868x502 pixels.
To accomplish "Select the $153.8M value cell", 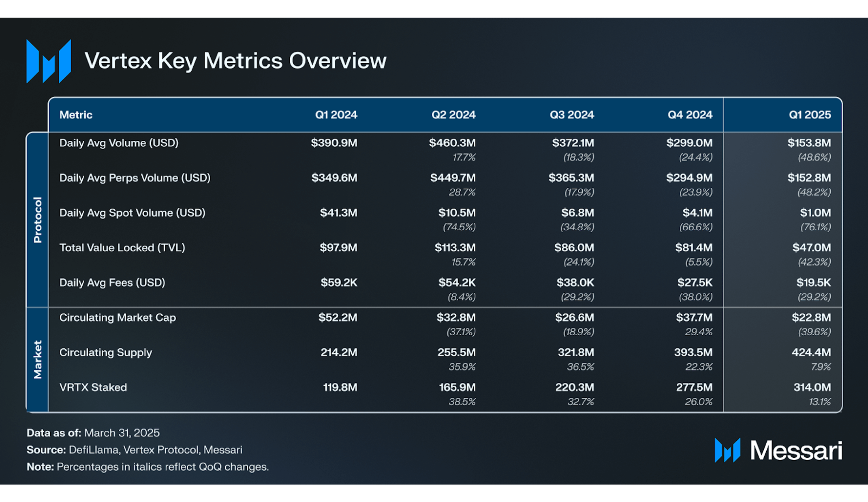I will coord(809,143).
